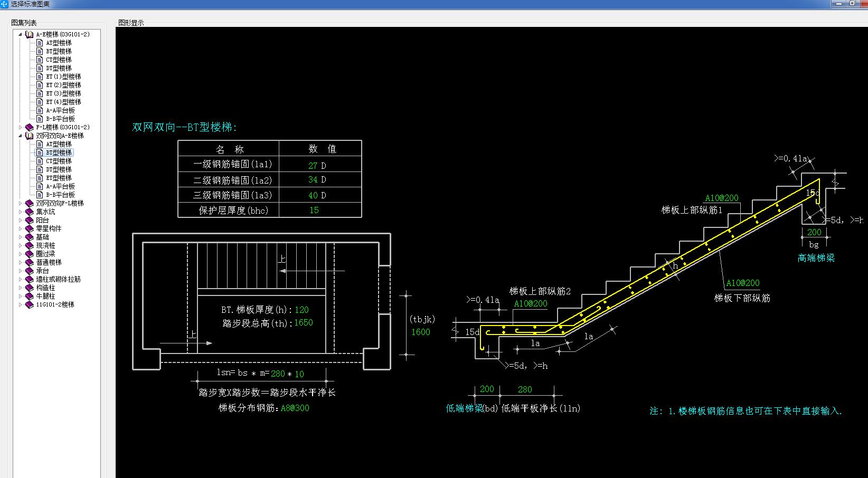Click the purple book icon beside 承台
Screen dimensions: 868x478
click(x=30, y=271)
